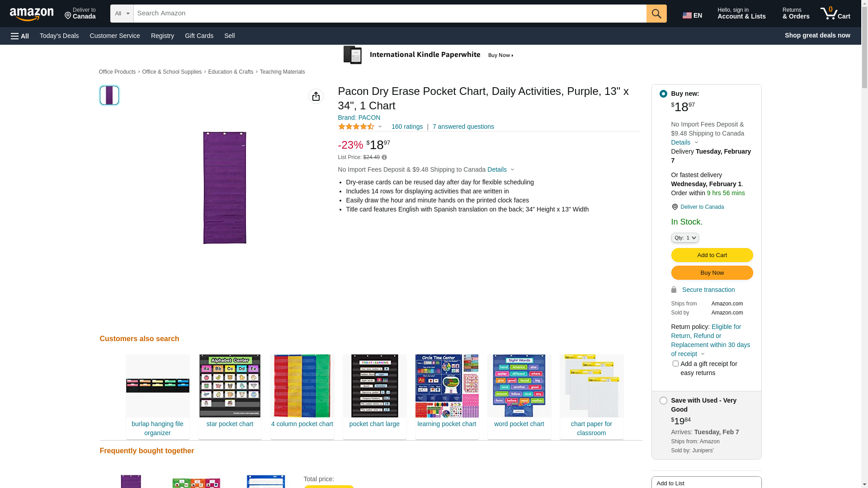This screenshot has height=488, width=868.
Task: Go to Gift Cards in navigation bar
Action: [x=199, y=36]
